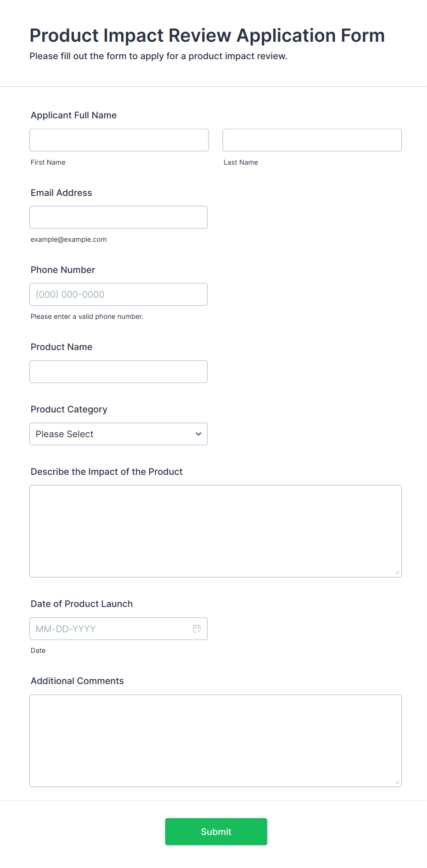Grab the impact description textarea resize handle
The height and width of the screenshot is (868, 427).
click(x=397, y=573)
